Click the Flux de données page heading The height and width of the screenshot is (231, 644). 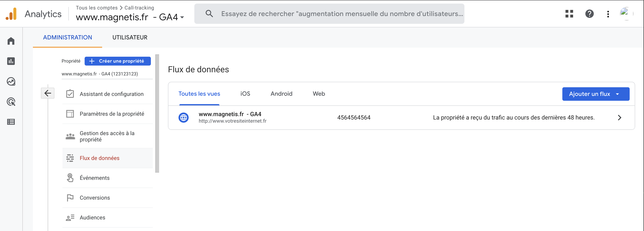coord(198,69)
